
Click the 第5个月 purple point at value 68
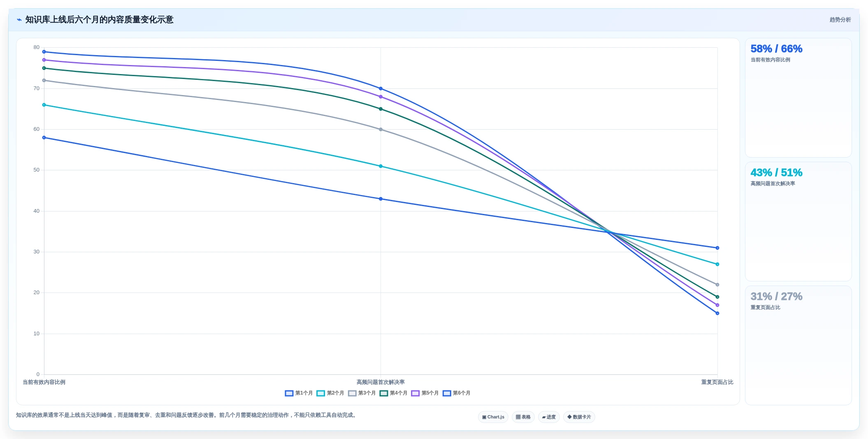381,97
